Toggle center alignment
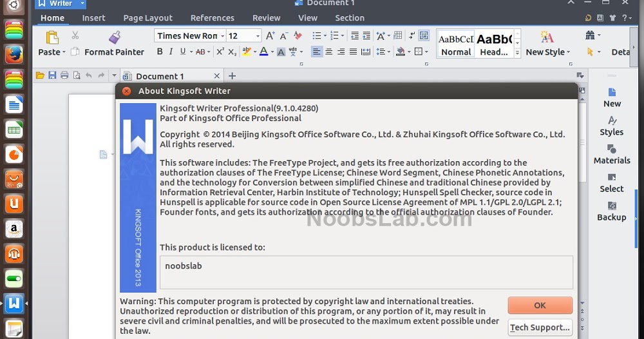The image size is (644, 339). [x=328, y=52]
